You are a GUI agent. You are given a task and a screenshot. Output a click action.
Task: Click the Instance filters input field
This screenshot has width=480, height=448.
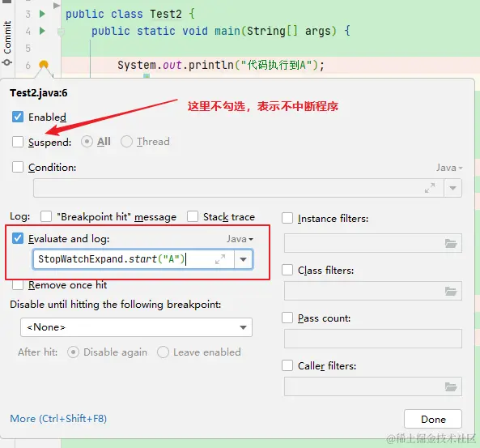(x=373, y=243)
